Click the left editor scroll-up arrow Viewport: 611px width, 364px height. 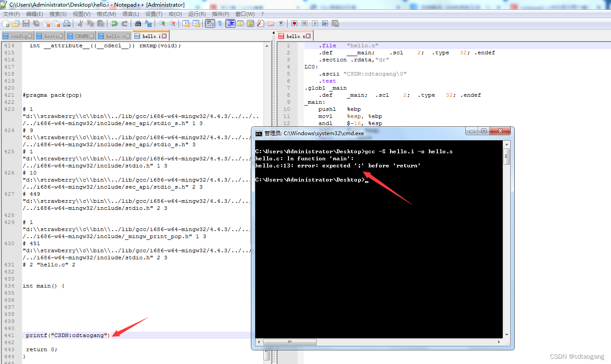click(267, 45)
